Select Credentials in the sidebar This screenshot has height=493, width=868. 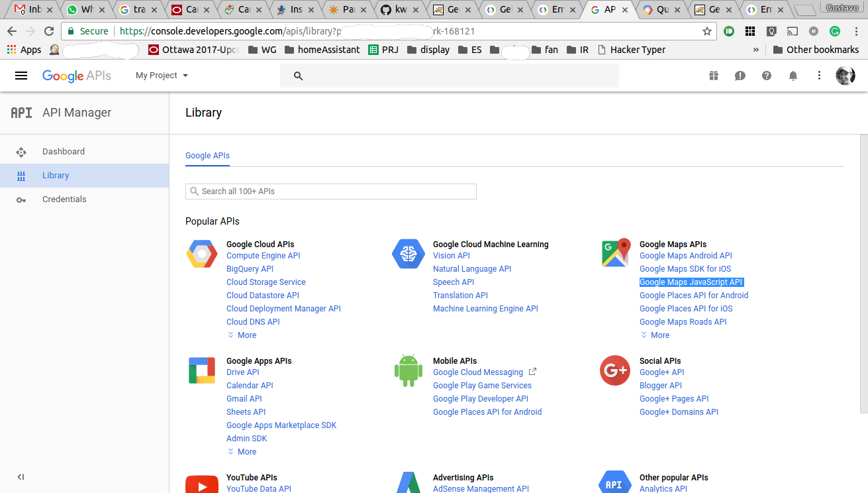pyautogui.click(x=84, y=199)
